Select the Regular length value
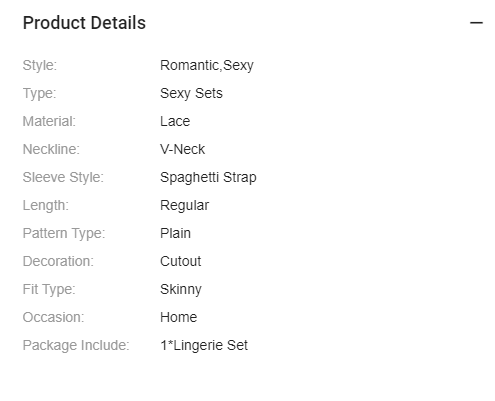Image resolution: width=495 pixels, height=401 pixels. pos(185,205)
